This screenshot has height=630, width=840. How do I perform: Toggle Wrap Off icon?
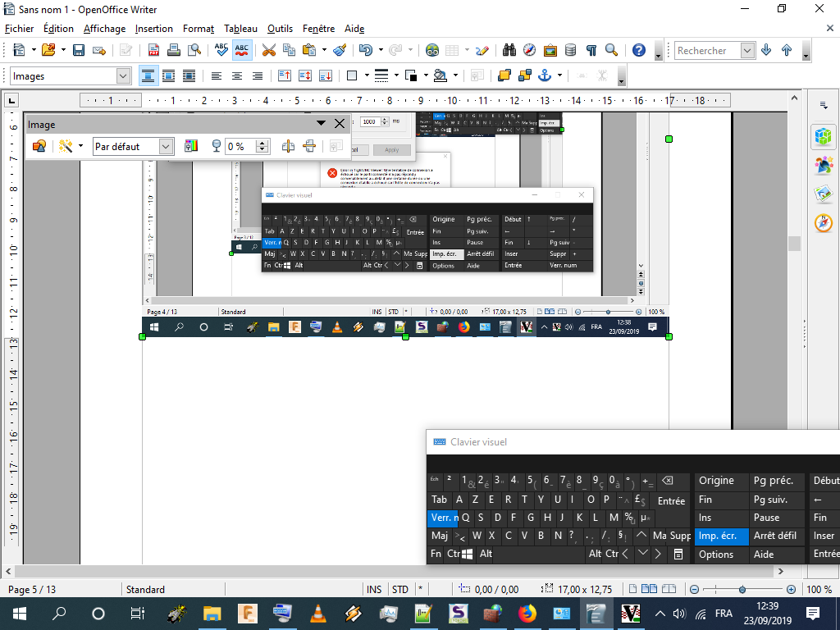tap(148, 76)
